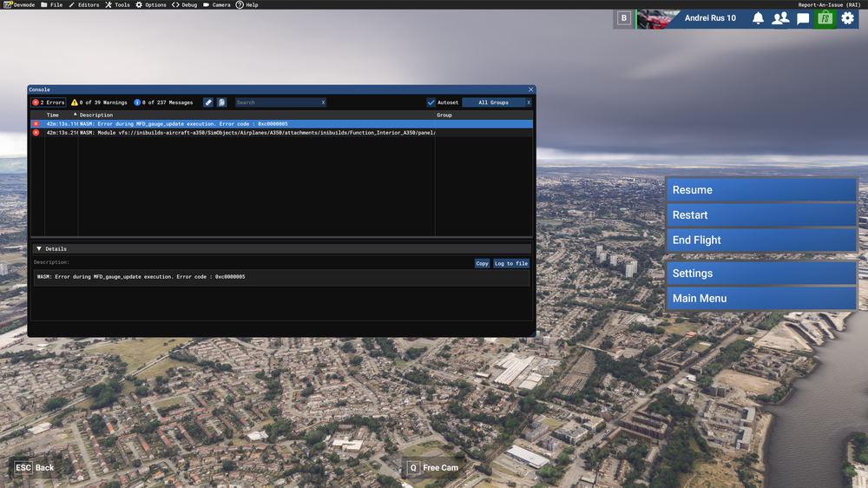Click the clear console eraser icon
Image resolution: width=868 pixels, height=488 pixels.
[208, 102]
